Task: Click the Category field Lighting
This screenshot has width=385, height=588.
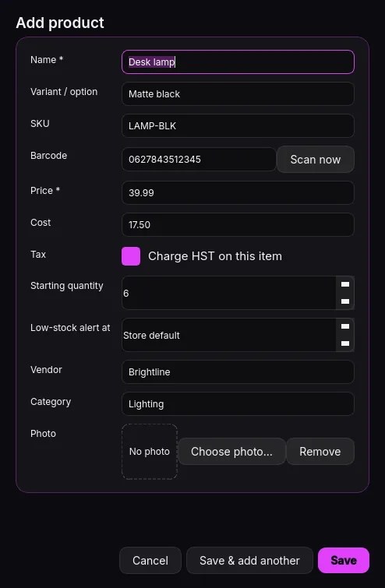Action: click(238, 404)
